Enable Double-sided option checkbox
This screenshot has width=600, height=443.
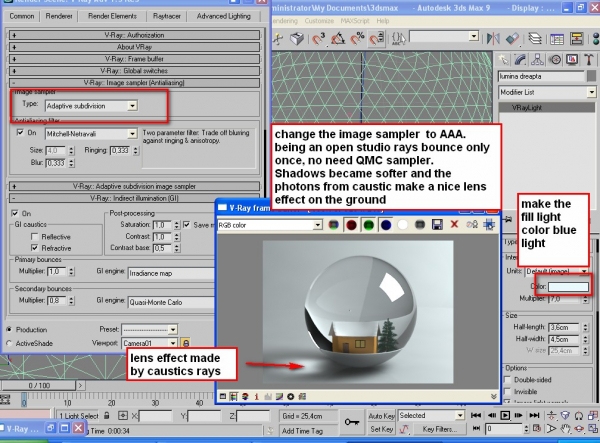click(507, 379)
